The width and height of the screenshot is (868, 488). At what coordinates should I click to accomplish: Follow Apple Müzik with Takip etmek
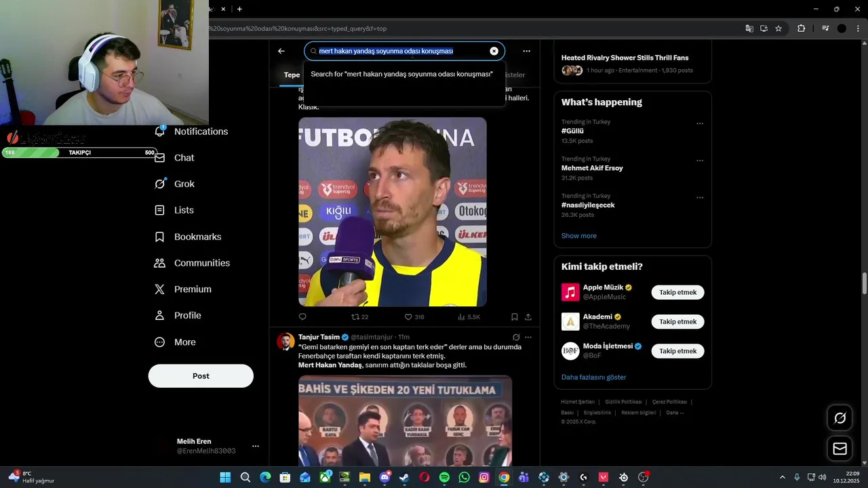[x=678, y=292]
